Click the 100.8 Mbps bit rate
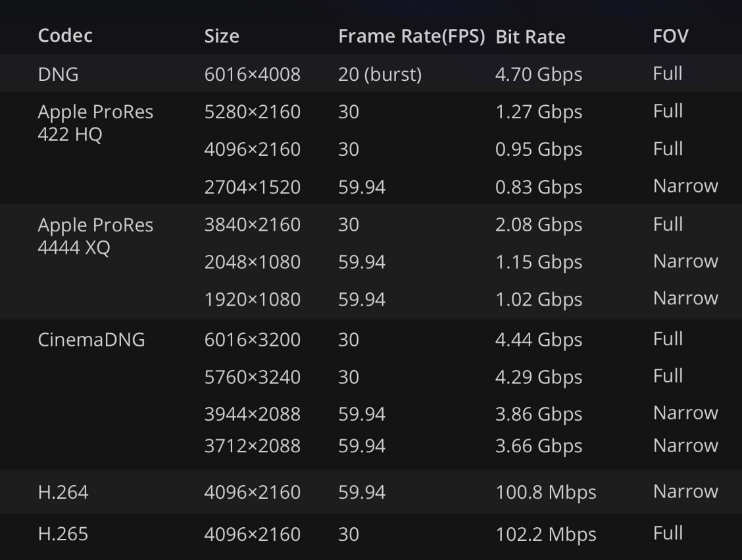 pos(545,493)
